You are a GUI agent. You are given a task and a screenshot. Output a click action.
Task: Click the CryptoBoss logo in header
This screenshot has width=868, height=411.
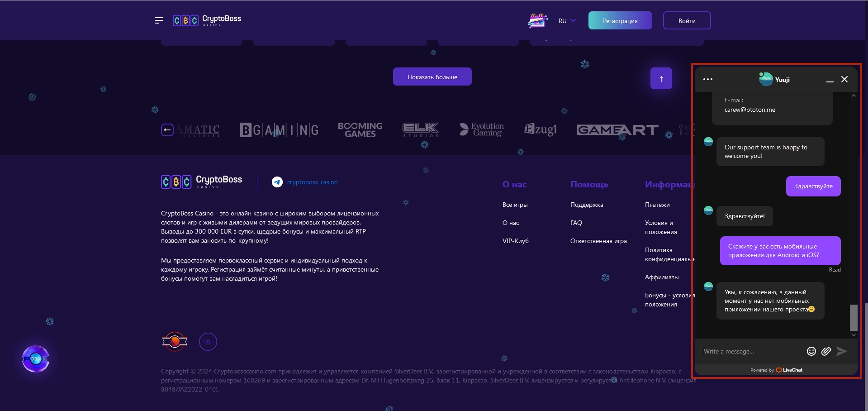click(207, 20)
